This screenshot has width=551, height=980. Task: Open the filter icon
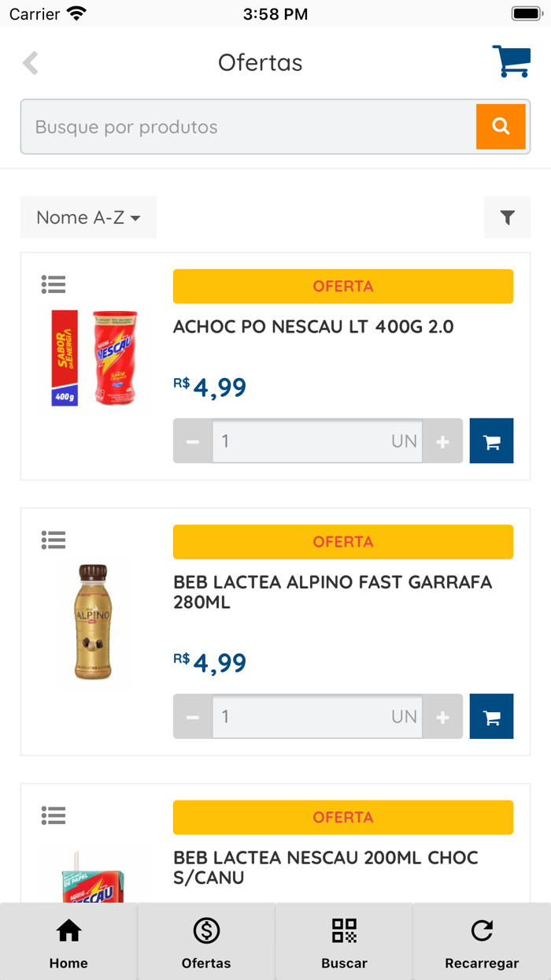pos(508,217)
